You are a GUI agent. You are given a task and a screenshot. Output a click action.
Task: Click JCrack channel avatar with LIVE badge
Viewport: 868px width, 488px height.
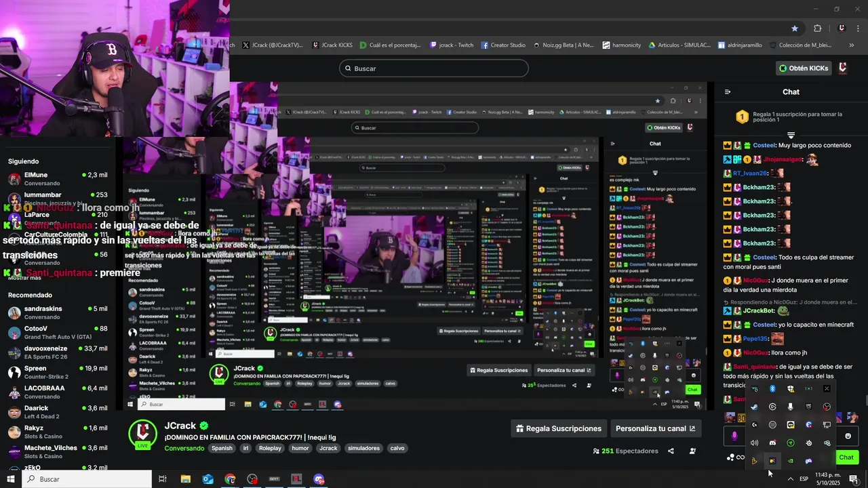(143, 434)
